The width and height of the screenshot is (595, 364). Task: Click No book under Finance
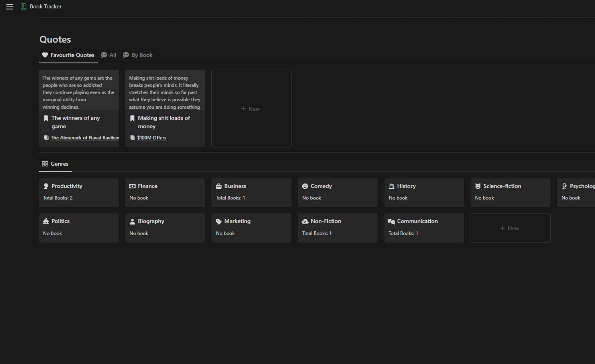click(139, 198)
